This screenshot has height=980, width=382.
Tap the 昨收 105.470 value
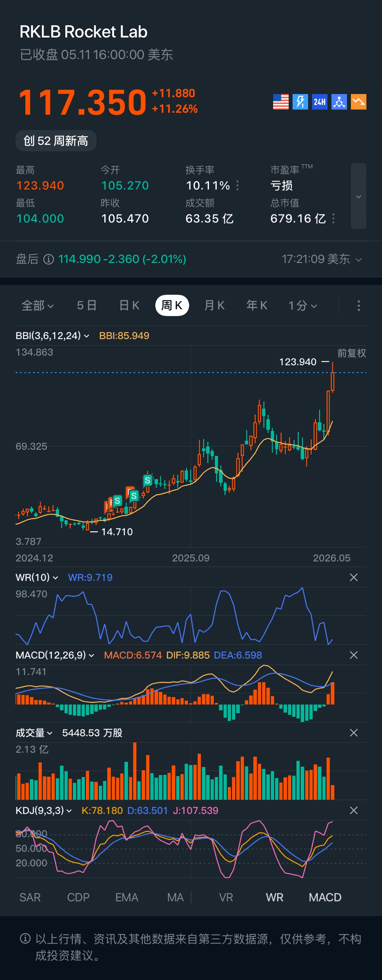125,218
